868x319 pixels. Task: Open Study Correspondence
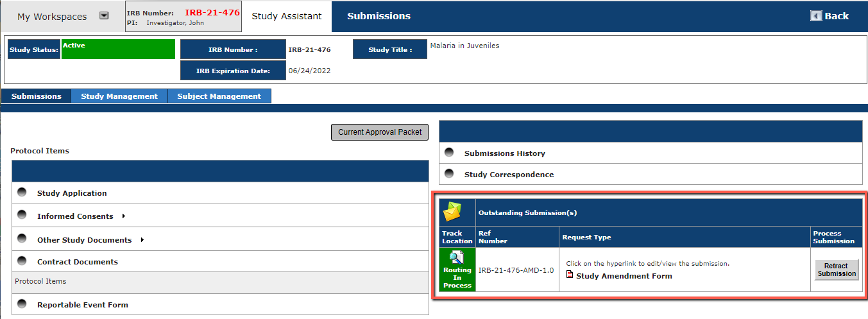point(509,175)
